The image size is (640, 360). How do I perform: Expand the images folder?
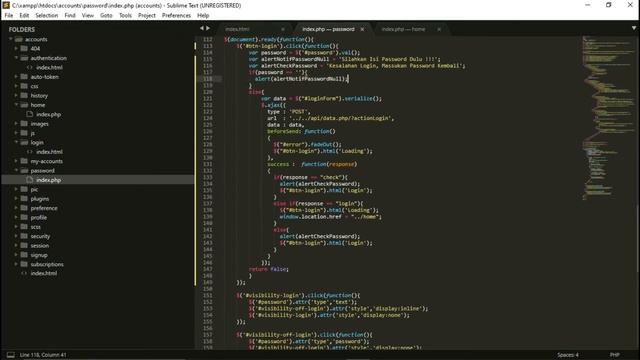(x=16, y=124)
